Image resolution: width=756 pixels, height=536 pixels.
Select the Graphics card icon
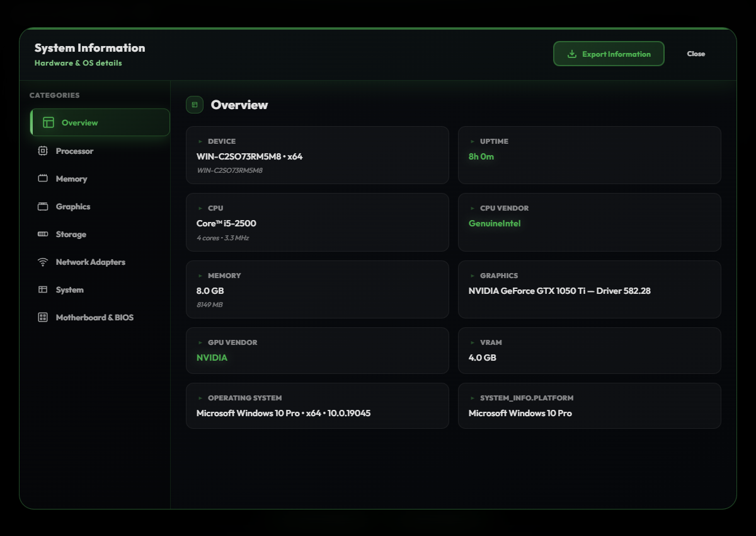pos(44,206)
